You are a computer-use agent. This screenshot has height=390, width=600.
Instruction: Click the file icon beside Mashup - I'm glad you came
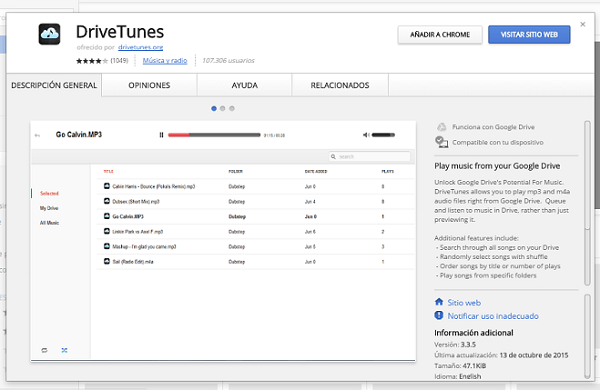(x=107, y=246)
